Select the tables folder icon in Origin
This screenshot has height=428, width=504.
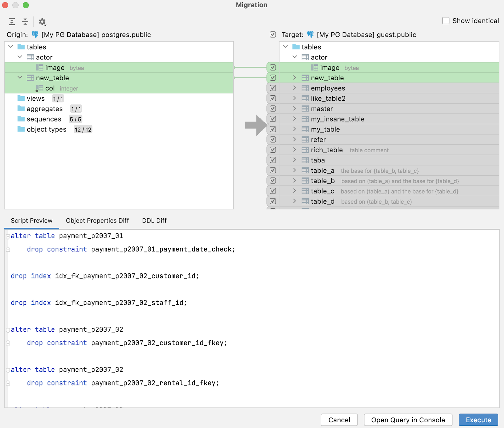[21, 47]
